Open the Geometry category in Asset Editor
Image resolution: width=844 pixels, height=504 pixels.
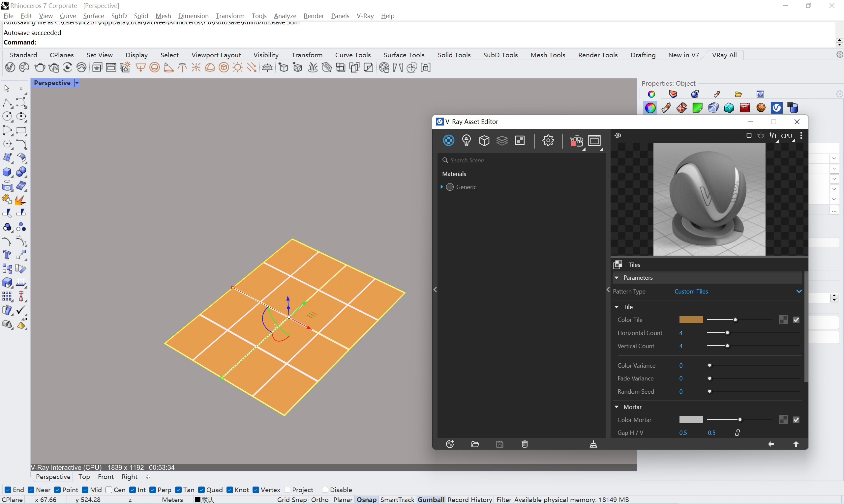pyautogui.click(x=484, y=140)
